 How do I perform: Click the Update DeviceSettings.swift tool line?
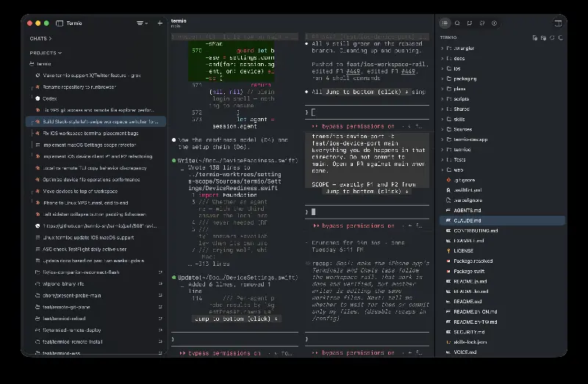tap(237, 278)
